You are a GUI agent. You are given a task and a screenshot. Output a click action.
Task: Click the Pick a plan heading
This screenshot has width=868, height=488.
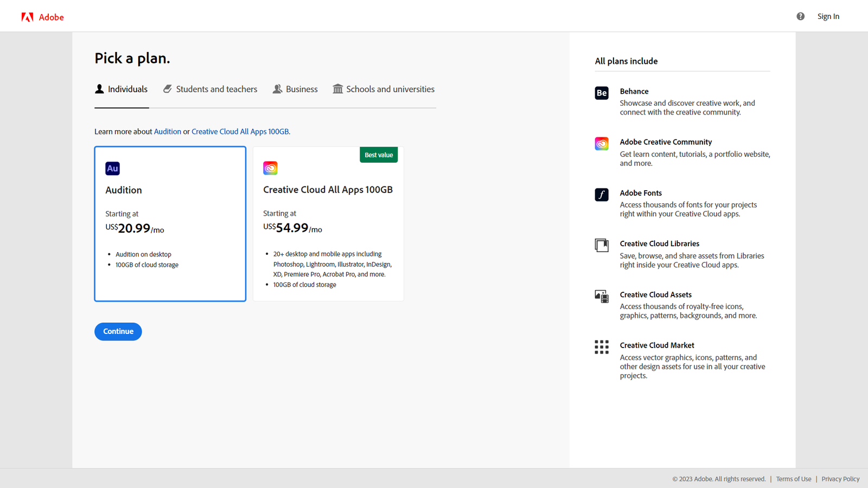(132, 59)
